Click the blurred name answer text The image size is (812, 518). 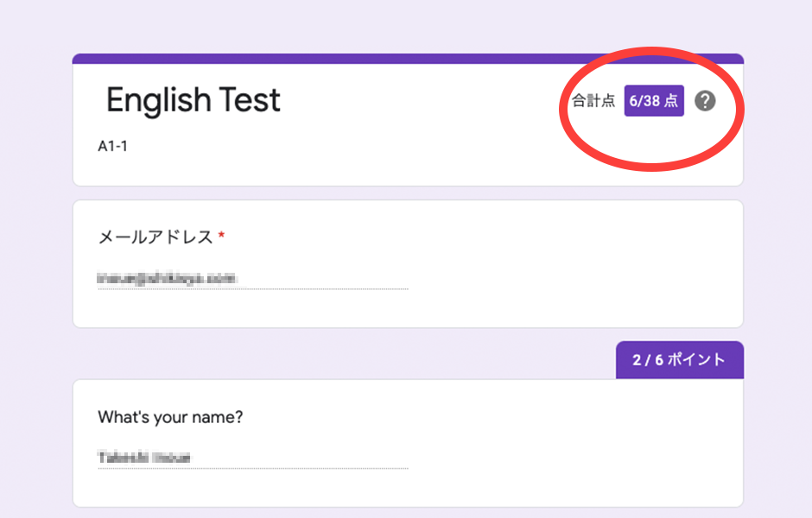click(144, 458)
